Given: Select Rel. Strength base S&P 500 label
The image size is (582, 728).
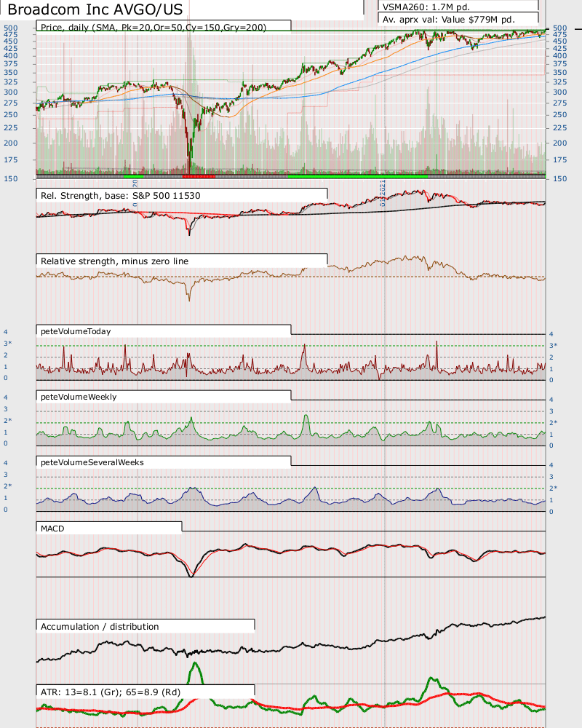Looking at the screenshot, I should [121, 195].
